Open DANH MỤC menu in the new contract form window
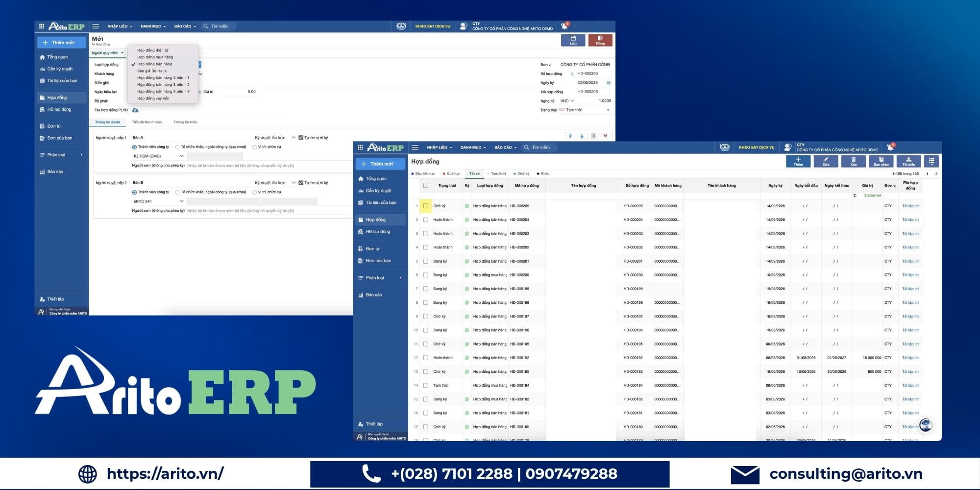 (153, 26)
